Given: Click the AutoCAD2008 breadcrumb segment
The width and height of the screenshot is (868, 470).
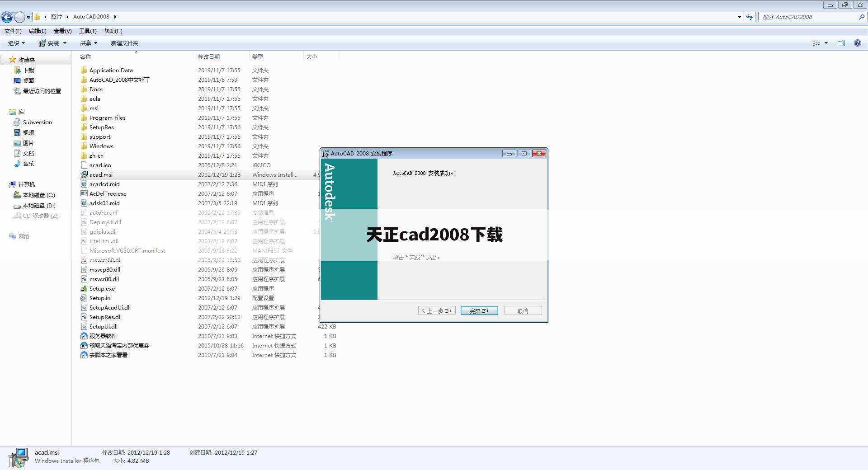Looking at the screenshot, I should tap(91, 17).
